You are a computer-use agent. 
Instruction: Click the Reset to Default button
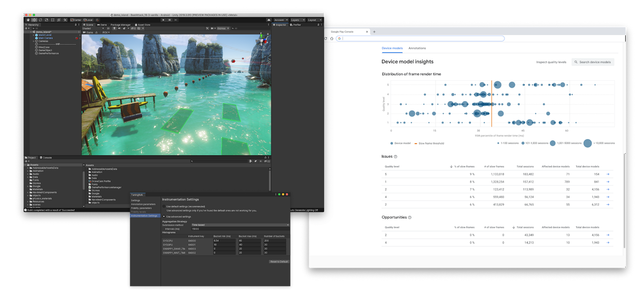tap(279, 261)
